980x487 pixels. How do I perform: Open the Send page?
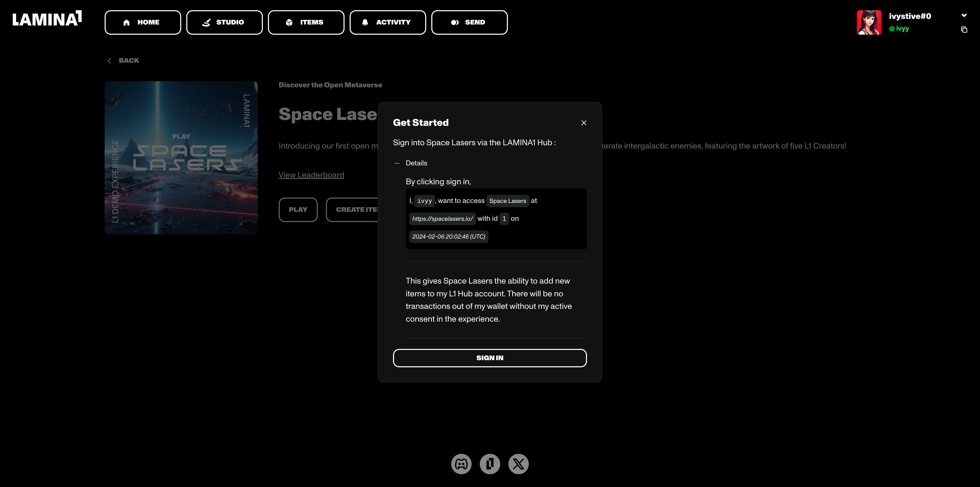pos(470,22)
